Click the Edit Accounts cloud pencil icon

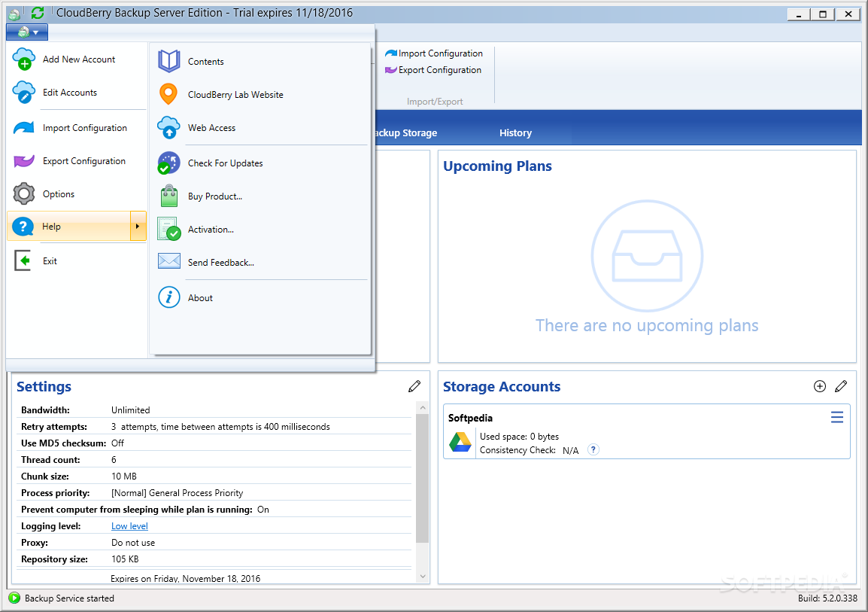[x=24, y=93]
